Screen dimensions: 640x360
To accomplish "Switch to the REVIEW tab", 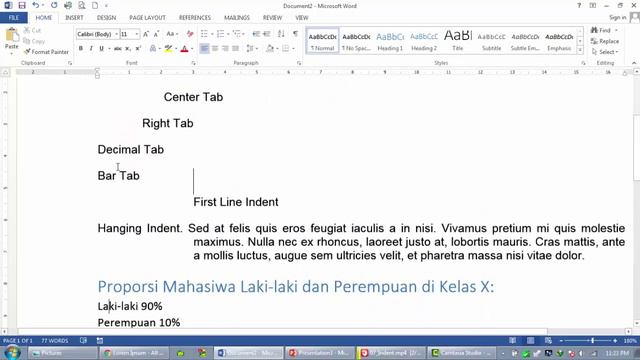I will [272, 18].
